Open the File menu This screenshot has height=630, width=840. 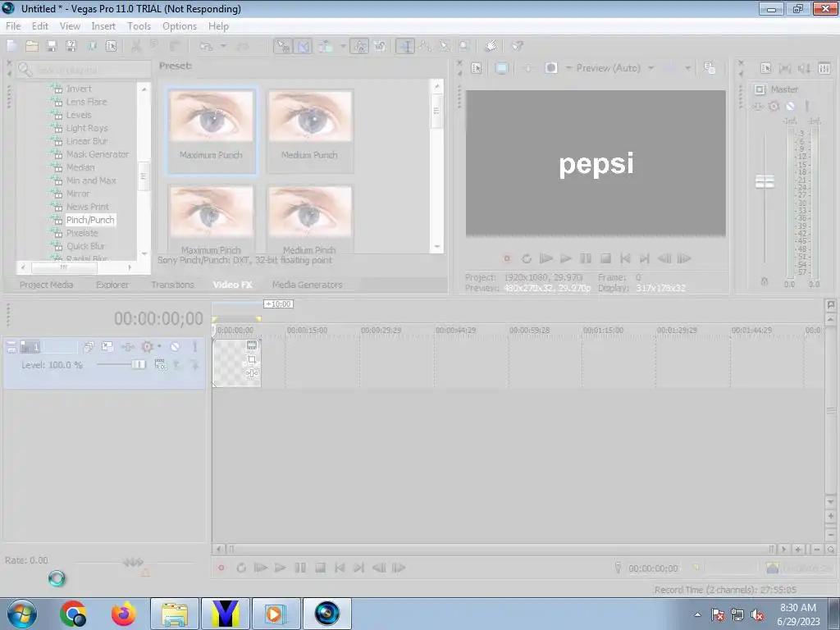tap(13, 26)
